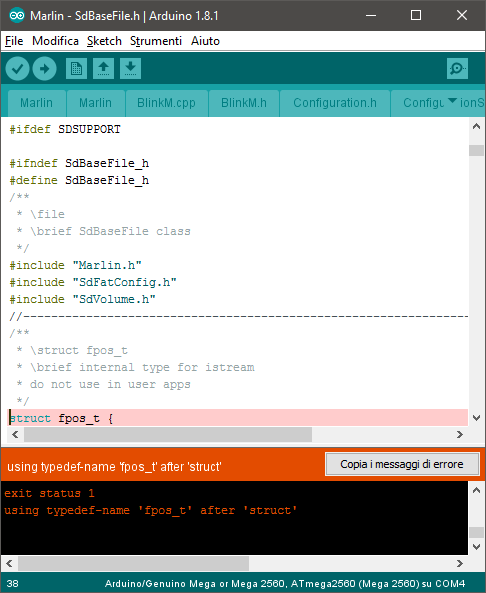This screenshot has width=486, height=593.
Task: Click editor horizontal scrollbar right arrow
Action: (460, 435)
